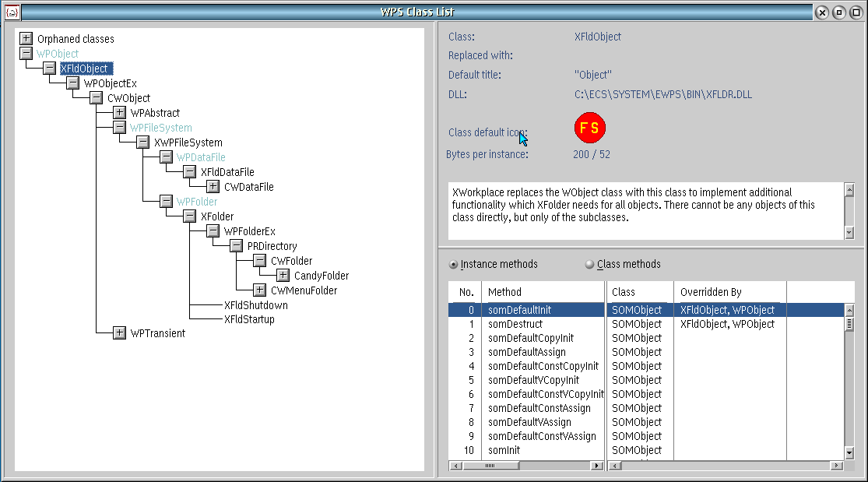The height and width of the screenshot is (482, 868).
Task: Select the somDefaultConstAssign method row
Action: click(647, 408)
